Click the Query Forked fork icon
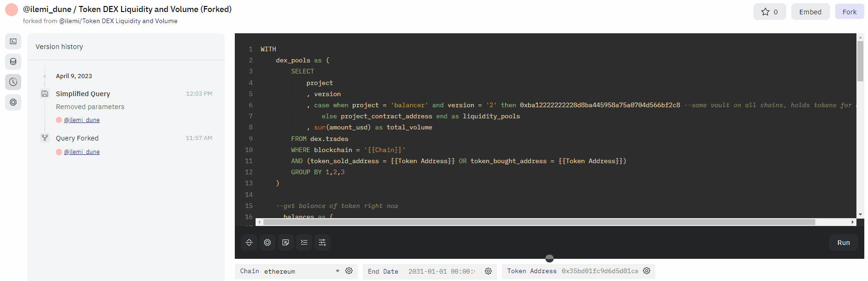Viewport: 868px width, 281px height. coord(45,138)
